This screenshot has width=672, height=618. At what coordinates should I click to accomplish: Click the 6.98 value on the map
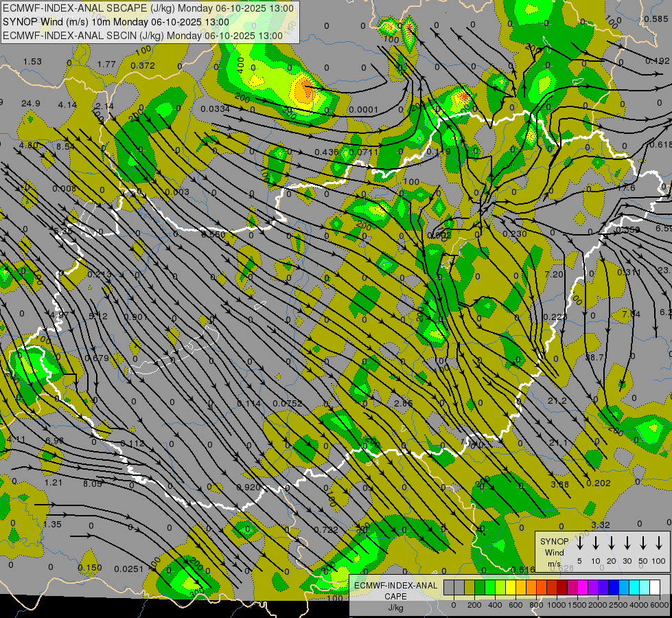coord(54,440)
